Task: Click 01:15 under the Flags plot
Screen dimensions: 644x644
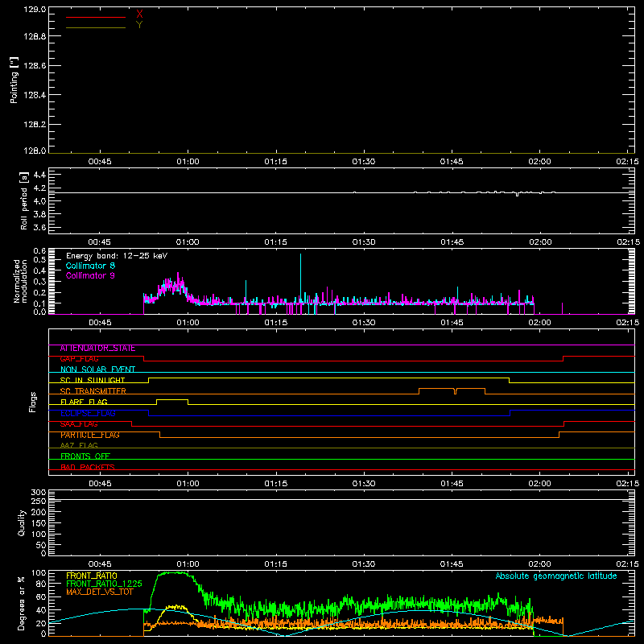Action: (x=275, y=484)
